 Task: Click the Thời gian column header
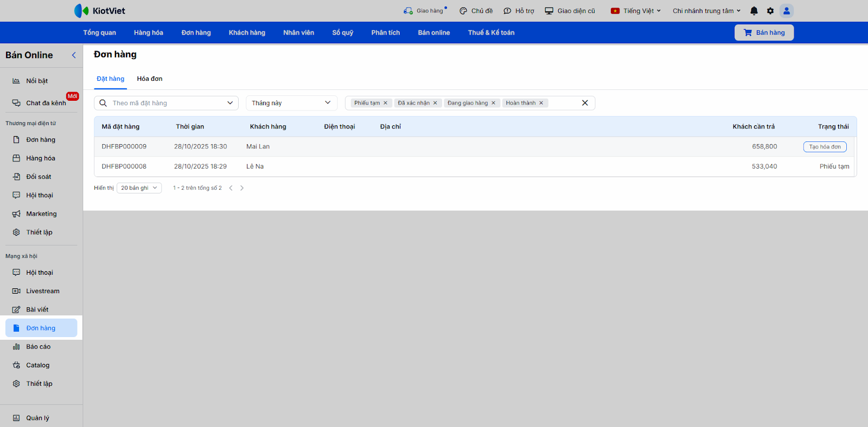pyautogui.click(x=190, y=127)
